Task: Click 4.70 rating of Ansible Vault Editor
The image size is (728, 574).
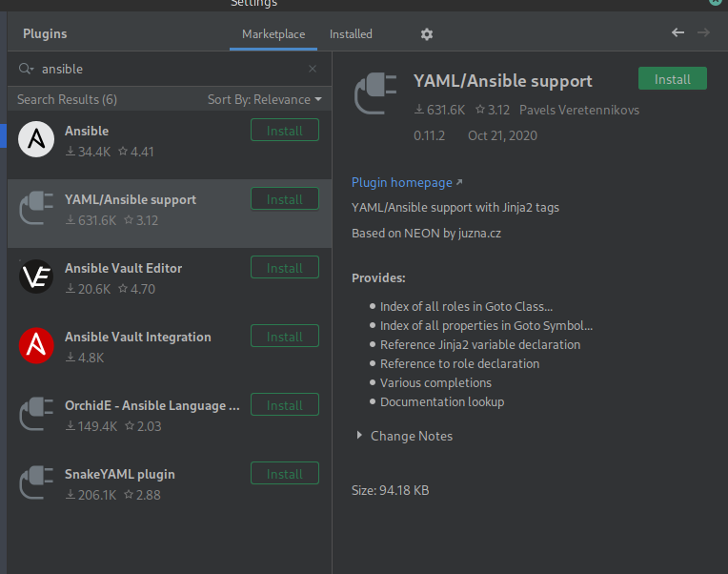Action: pyautogui.click(x=137, y=289)
